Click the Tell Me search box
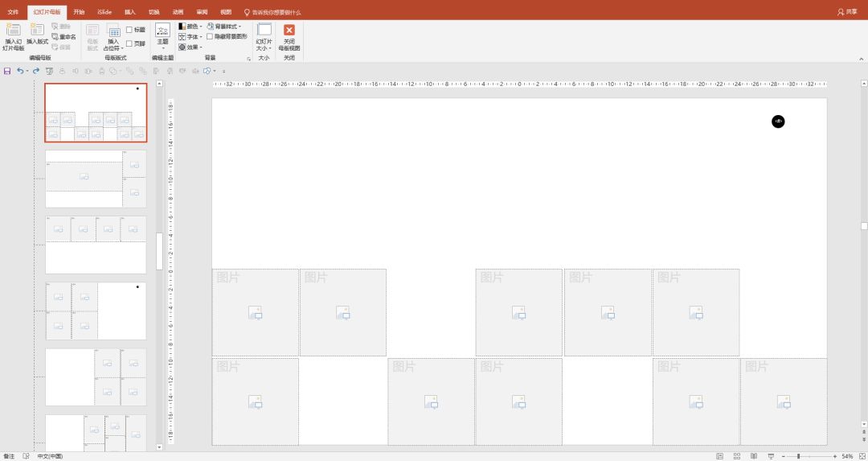The width and height of the screenshot is (868, 461). [272, 12]
